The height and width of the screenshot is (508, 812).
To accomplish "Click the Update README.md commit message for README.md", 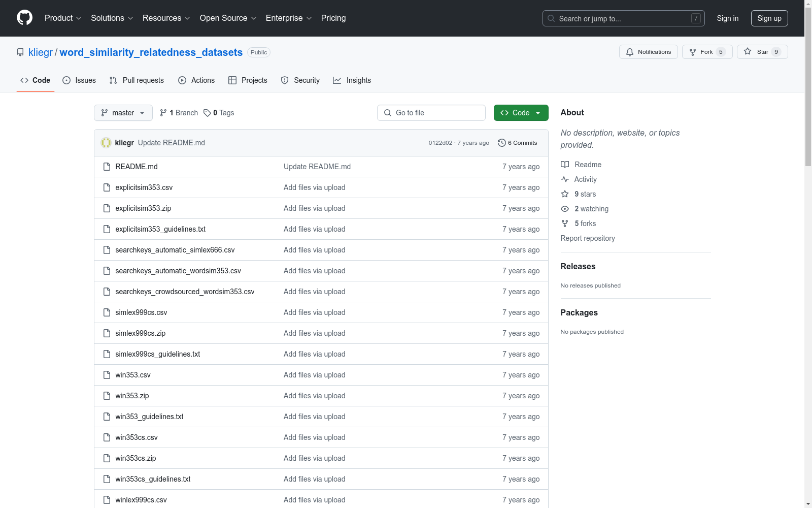I will tap(317, 167).
